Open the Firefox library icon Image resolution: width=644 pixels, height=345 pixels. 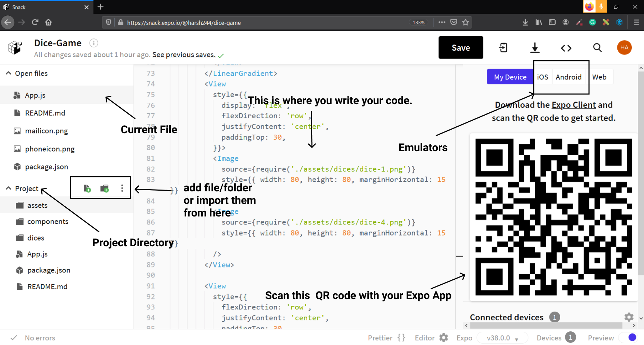(539, 22)
